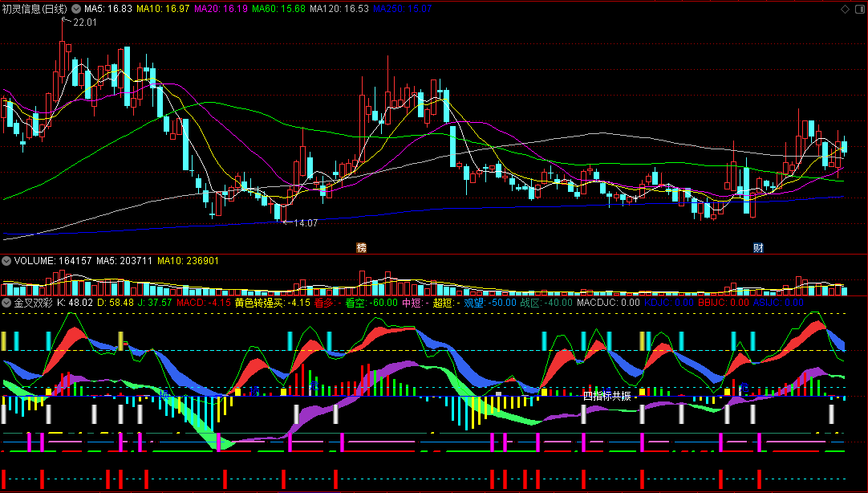
Task: Select the 中短 indicator label
Action: tap(416, 303)
